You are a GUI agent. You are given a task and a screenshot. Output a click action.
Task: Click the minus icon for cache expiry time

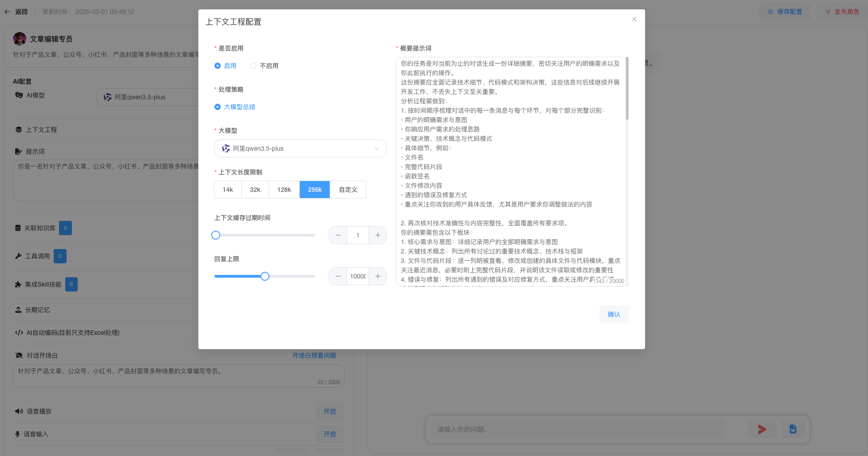[338, 235]
